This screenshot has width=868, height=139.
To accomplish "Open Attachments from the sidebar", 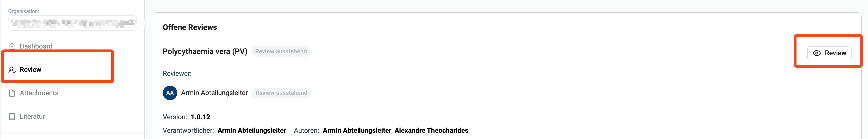I will coord(39,93).
